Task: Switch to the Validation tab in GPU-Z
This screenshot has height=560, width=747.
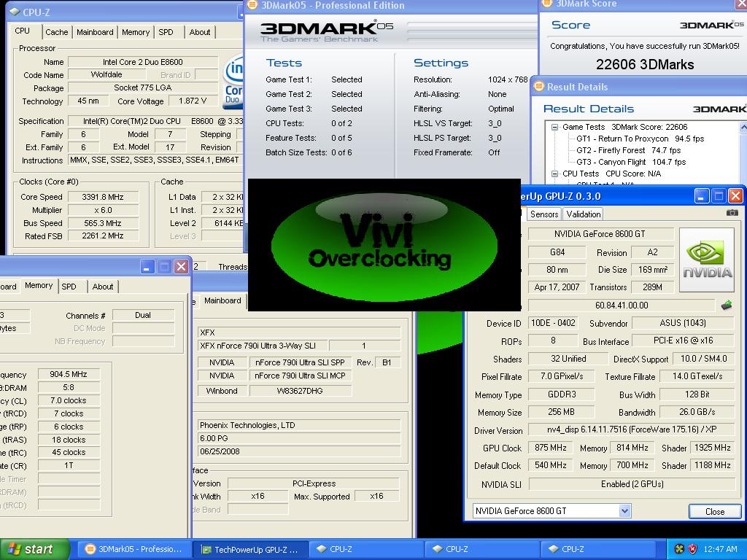Action: click(x=583, y=214)
